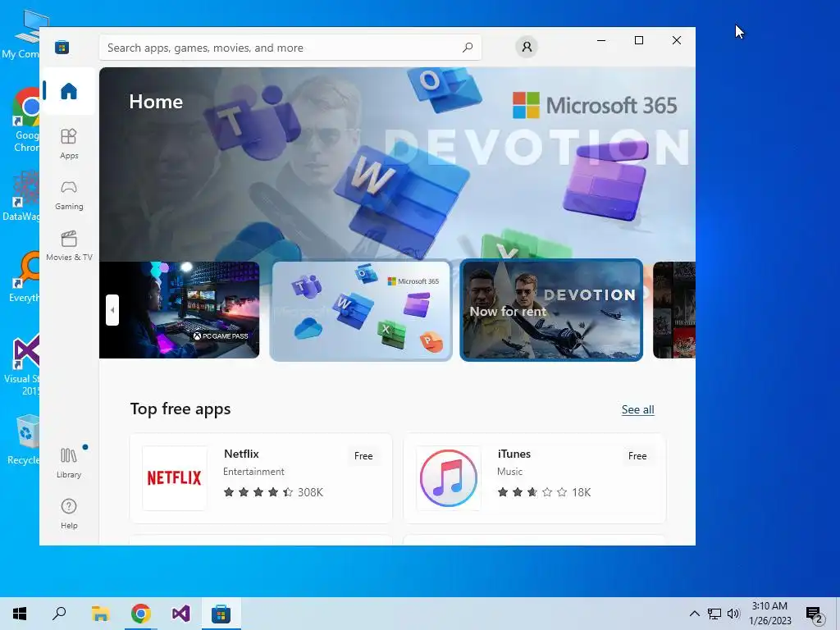Open the clock showing 3:10 AM
The height and width of the screenshot is (630, 840).
[769, 614]
